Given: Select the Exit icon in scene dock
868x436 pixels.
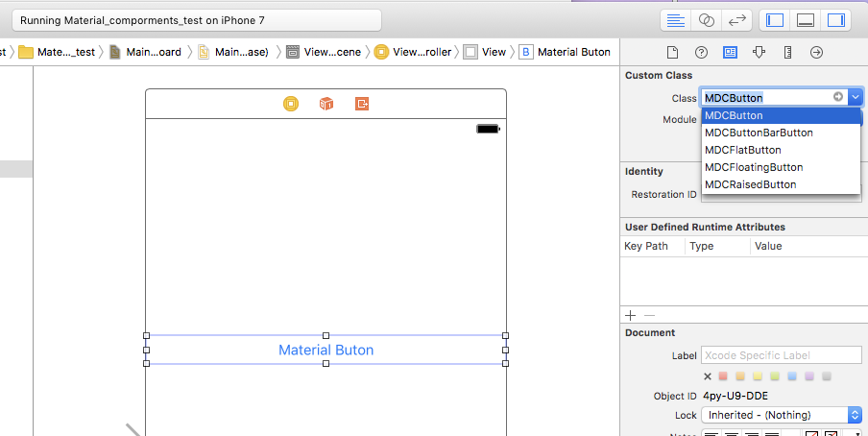Looking at the screenshot, I should point(362,104).
